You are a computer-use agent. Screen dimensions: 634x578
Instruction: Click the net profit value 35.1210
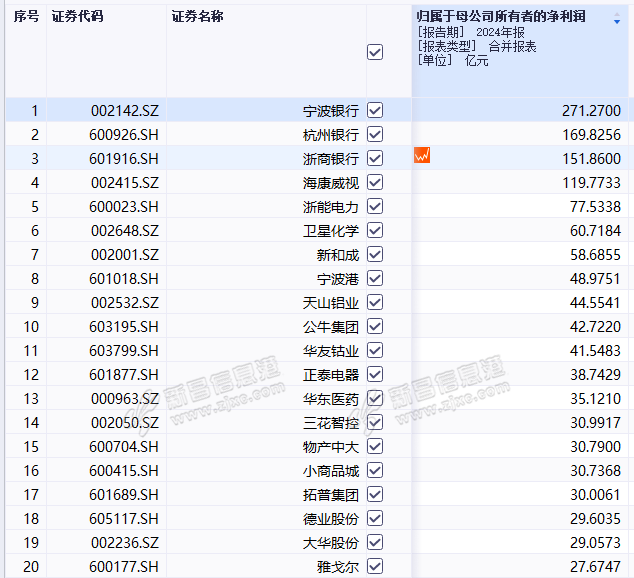[x=595, y=399]
